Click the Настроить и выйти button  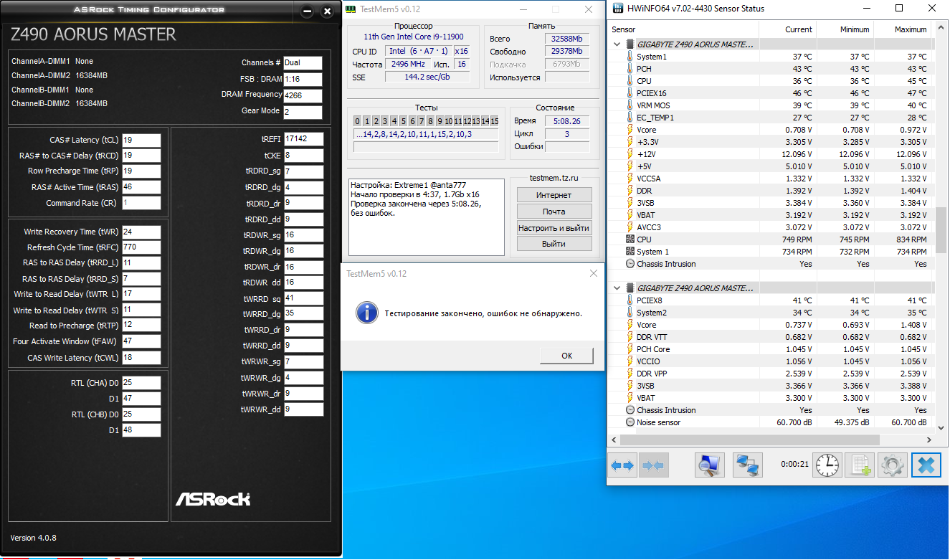(x=554, y=228)
